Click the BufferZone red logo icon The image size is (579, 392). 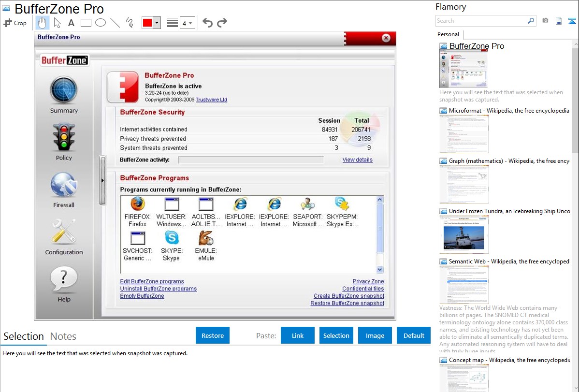(x=123, y=87)
